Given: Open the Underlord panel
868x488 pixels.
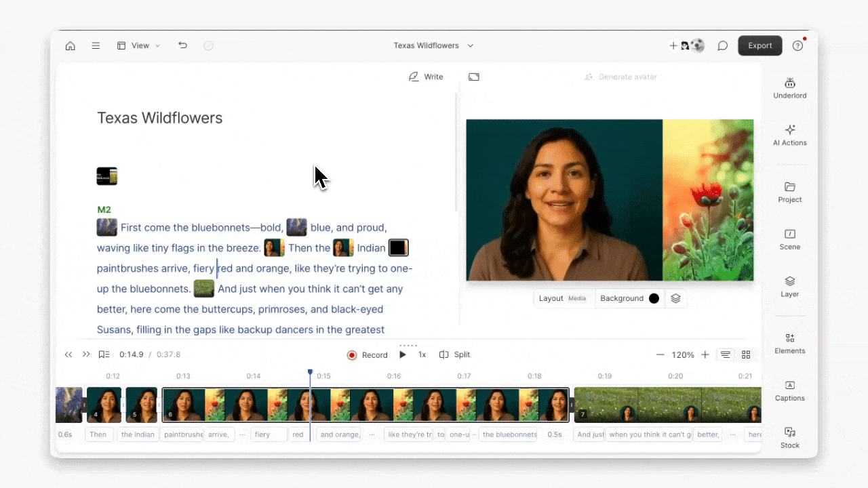Looking at the screenshot, I should click(x=790, y=88).
